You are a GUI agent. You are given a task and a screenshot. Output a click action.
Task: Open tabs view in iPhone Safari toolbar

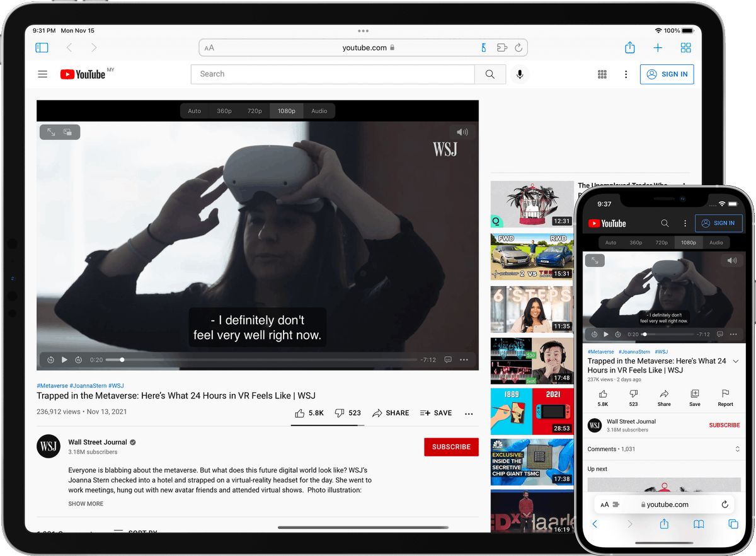point(733,524)
